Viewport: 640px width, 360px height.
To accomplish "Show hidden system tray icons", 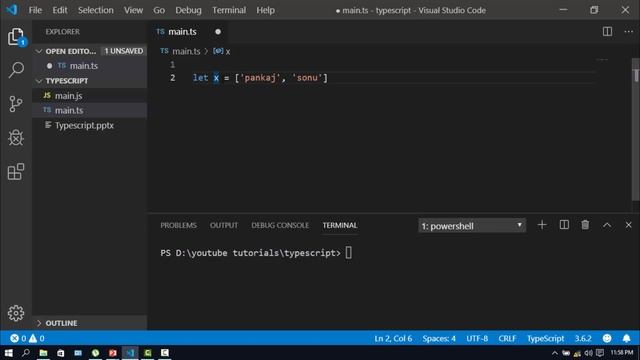I will click(x=554, y=353).
